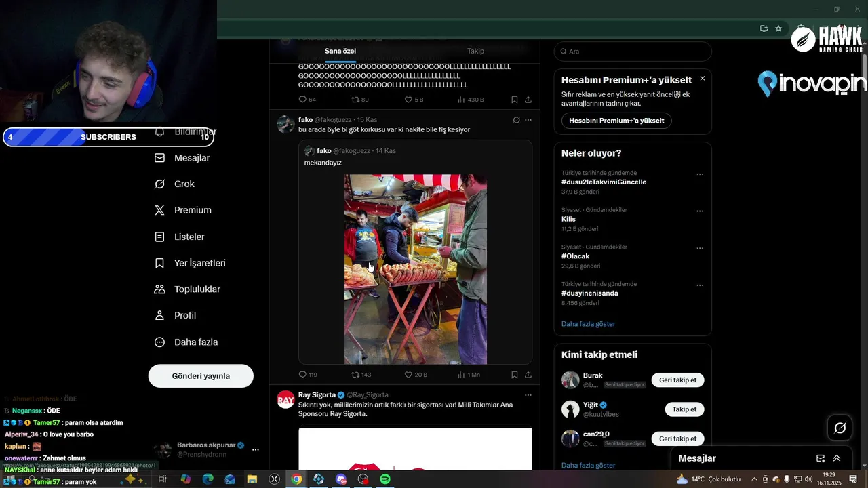
Task: Open Grok from the sidebar
Action: click(x=175, y=184)
